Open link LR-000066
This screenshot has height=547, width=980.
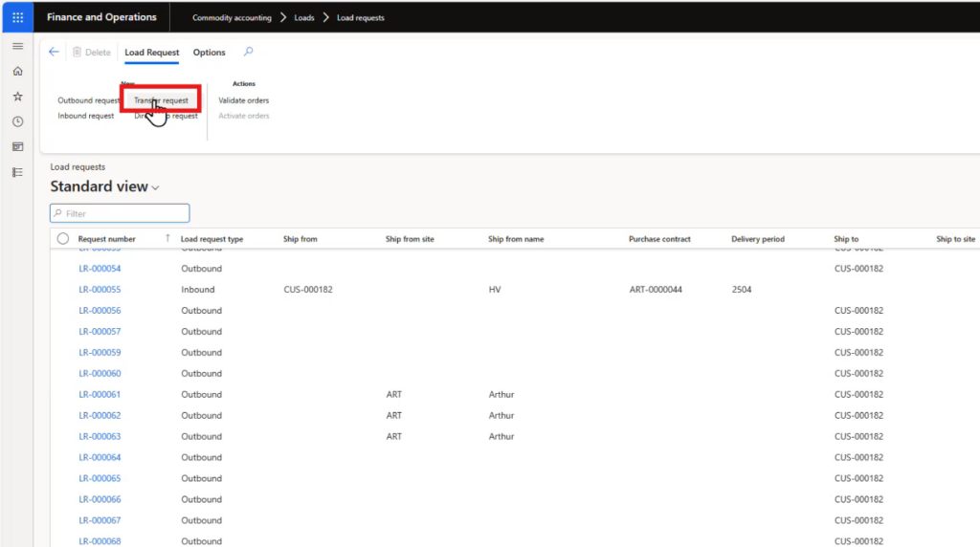100,499
